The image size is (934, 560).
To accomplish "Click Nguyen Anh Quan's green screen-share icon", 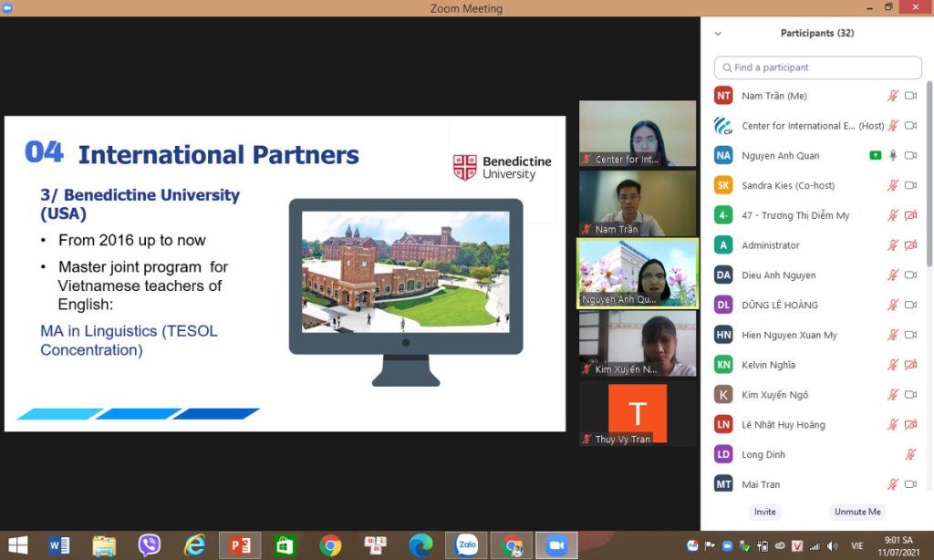I will click(x=875, y=155).
